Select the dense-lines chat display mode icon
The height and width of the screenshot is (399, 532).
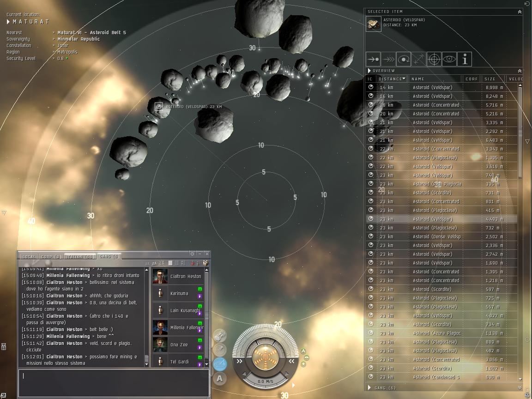pos(170,263)
